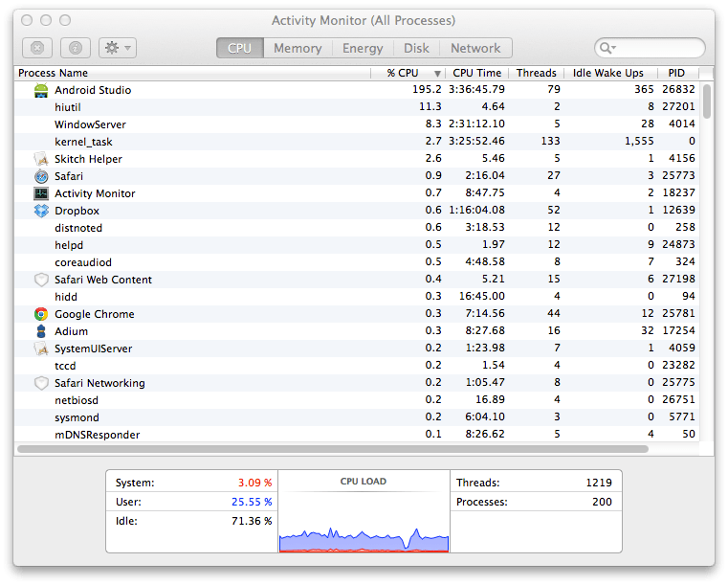Select the Android Studio process name

93,90
